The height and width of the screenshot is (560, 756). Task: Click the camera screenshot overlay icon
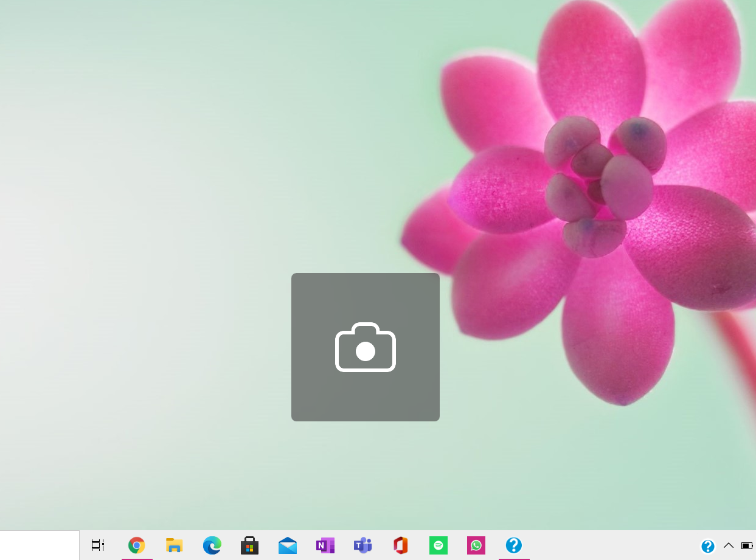point(366,347)
